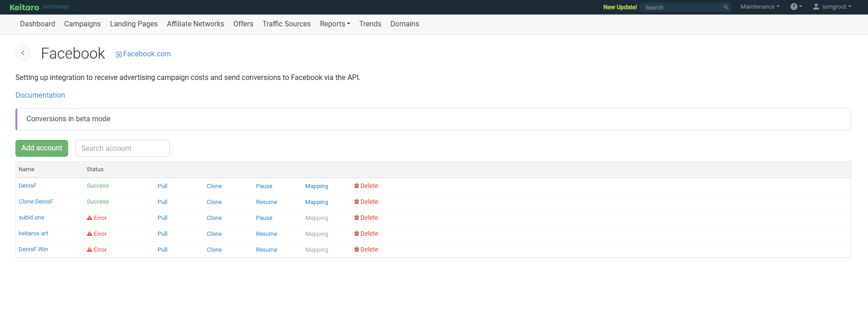Open the help question mark menu
868x328 pixels.
pos(796,7)
